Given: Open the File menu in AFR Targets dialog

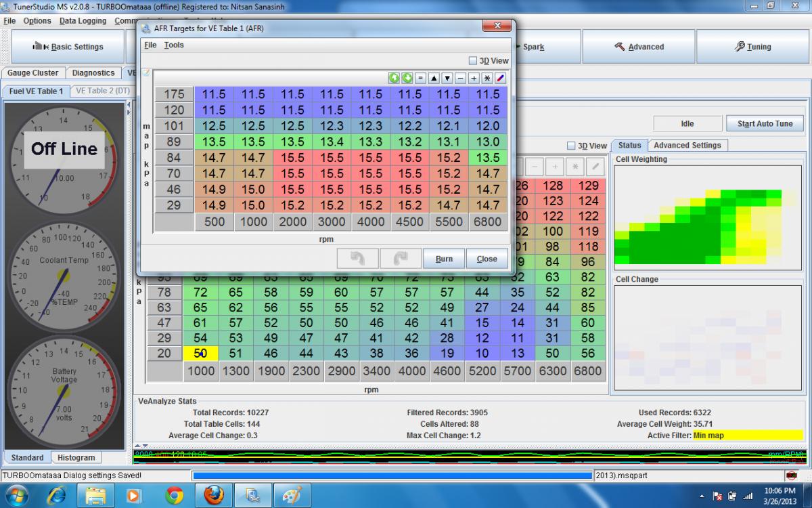Looking at the screenshot, I should coord(150,45).
